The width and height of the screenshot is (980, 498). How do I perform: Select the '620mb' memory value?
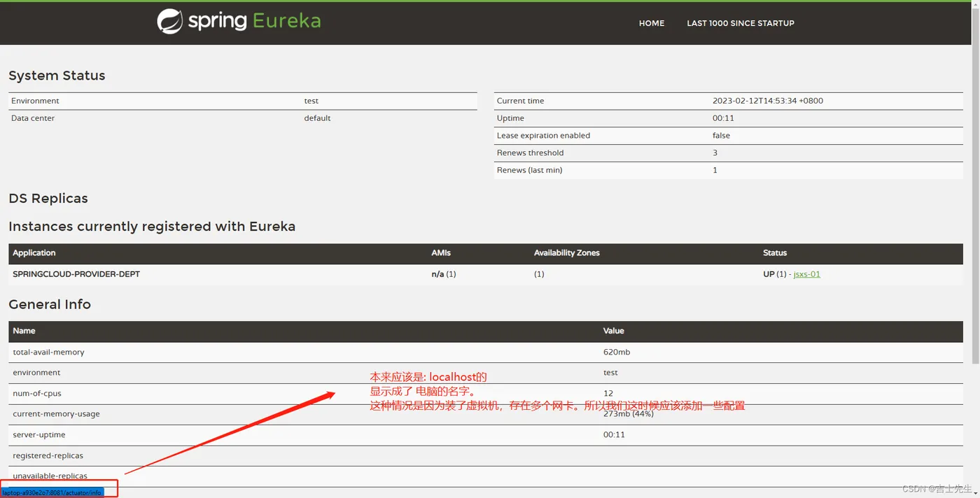point(617,353)
